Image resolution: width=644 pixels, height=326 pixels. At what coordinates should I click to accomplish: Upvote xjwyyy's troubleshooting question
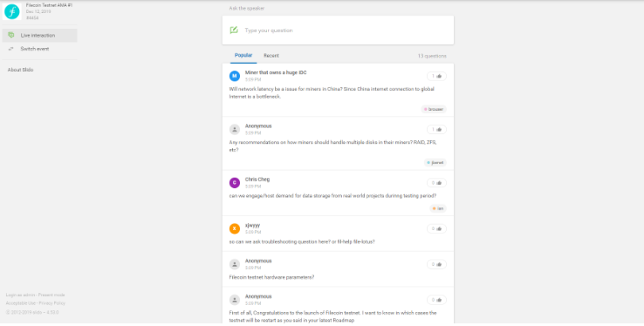tap(436, 228)
